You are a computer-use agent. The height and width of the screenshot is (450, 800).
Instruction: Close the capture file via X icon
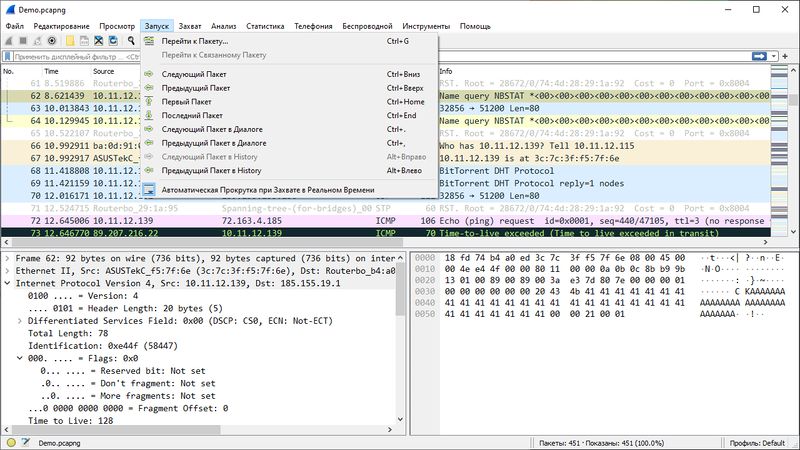coord(98,41)
